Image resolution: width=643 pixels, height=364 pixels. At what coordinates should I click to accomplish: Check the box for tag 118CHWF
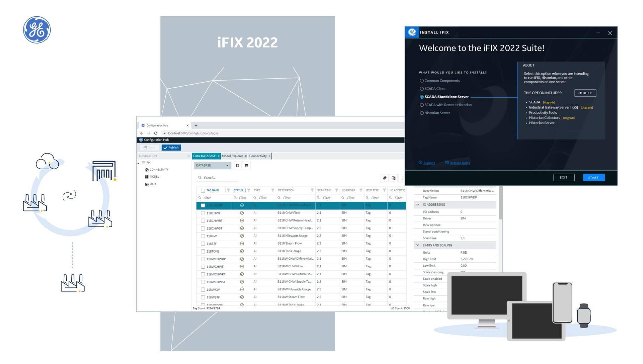(x=203, y=213)
